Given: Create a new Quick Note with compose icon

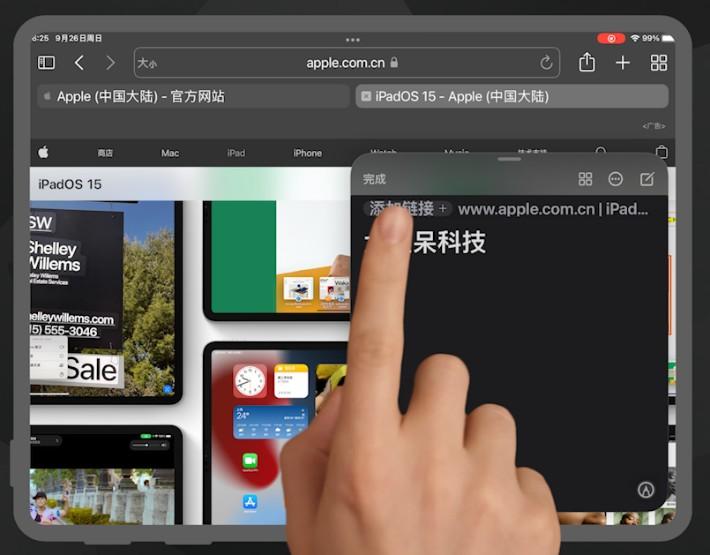Looking at the screenshot, I should tap(647, 179).
